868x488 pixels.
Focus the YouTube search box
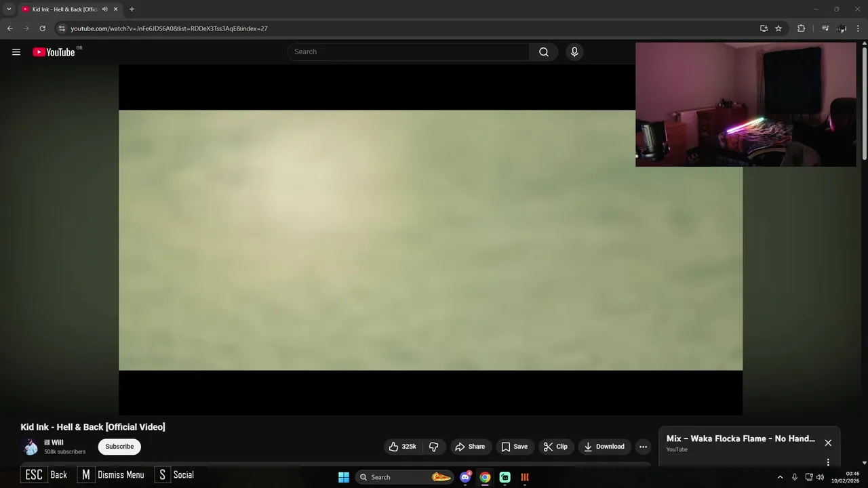[408, 52]
